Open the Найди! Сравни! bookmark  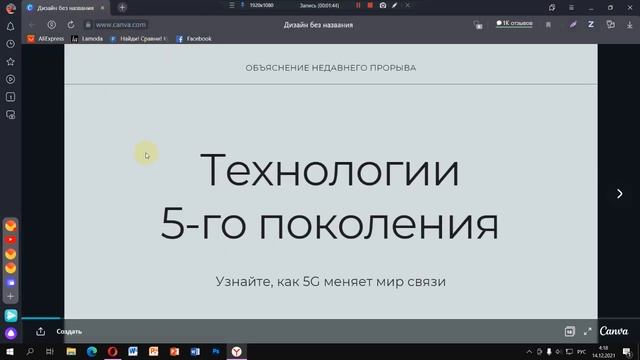pyautogui.click(x=139, y=39)
